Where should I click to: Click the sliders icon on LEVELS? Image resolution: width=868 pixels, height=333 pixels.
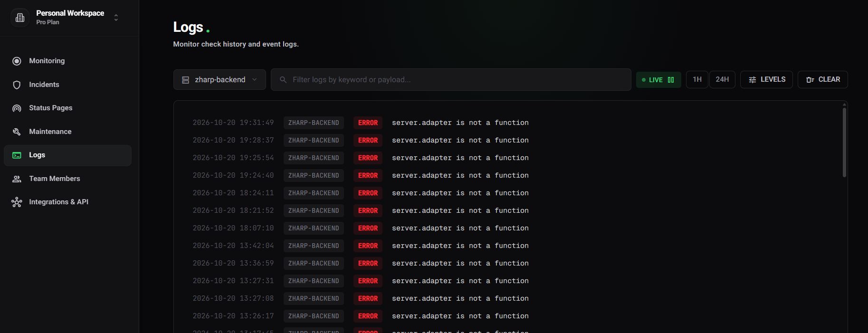[753, 80]
